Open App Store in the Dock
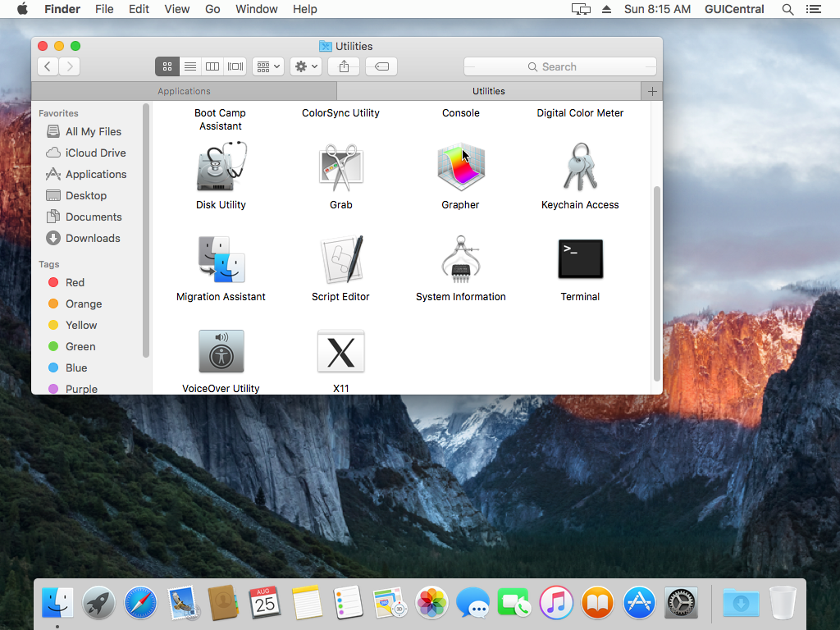840x630 pixels. [x=639, y=603]
